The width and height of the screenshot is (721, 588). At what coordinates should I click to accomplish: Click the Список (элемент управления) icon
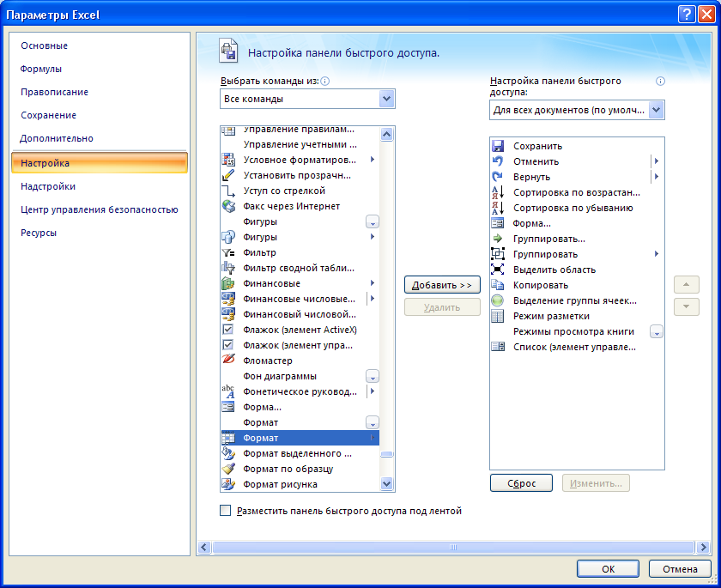[498, 347]
